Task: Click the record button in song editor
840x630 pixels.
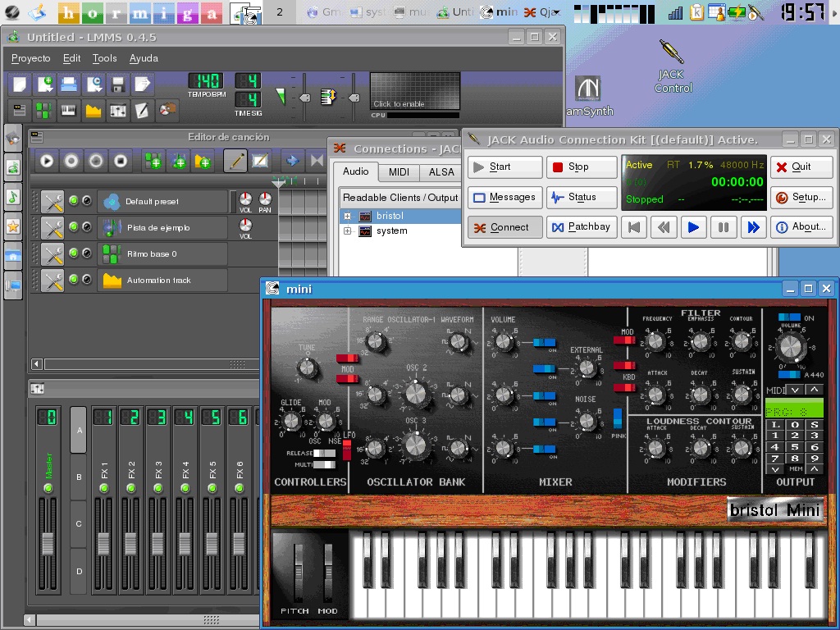Action: click(71, 161)
